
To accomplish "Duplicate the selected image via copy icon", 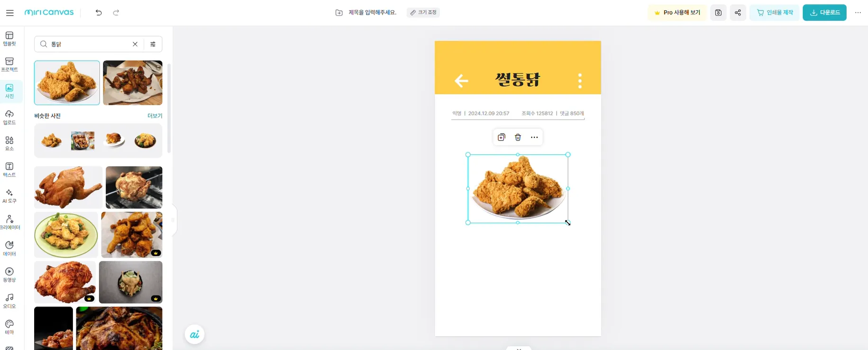I will tap(502, 137).
